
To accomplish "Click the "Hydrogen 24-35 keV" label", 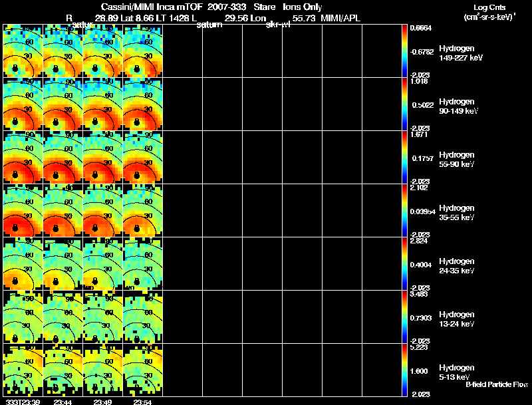I will 457,266.
